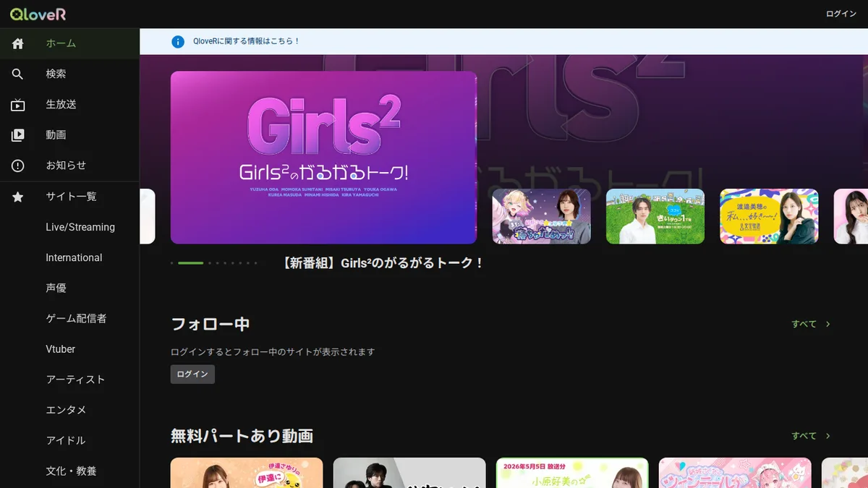Open the QloveRに関する情報はこちら banner link
868x488 pixels.
pos(246,41)
